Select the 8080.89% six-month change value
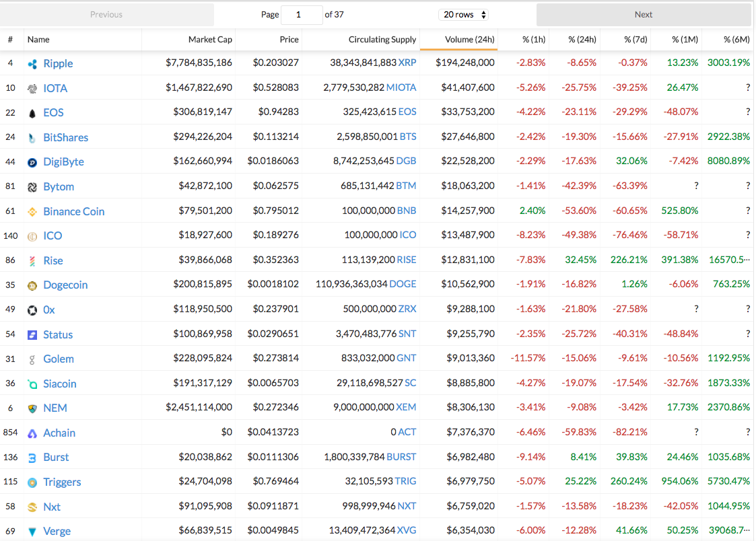Image resolution: width=756 pixels, height=541 pixels. 728,161
